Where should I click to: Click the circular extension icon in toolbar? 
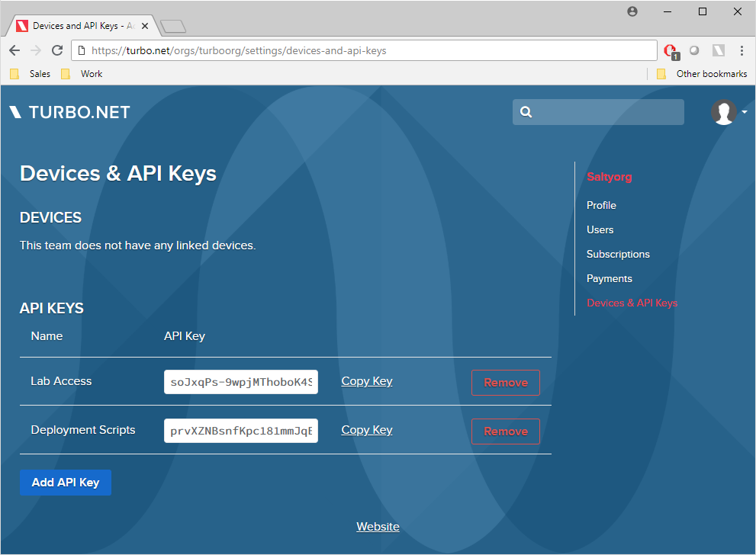[694, 50]
